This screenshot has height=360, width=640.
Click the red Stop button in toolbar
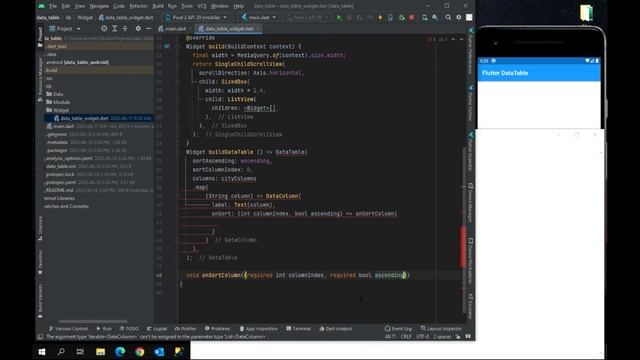[x=411, y=18]
